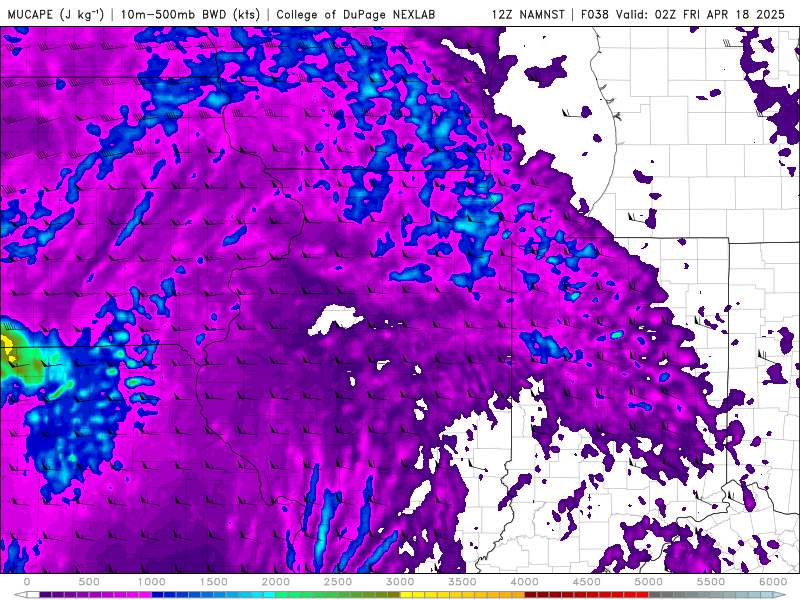This screenshot has width=800, height=600.
Task: Click the 5000 label on color scale
Action: click(648, 582)
